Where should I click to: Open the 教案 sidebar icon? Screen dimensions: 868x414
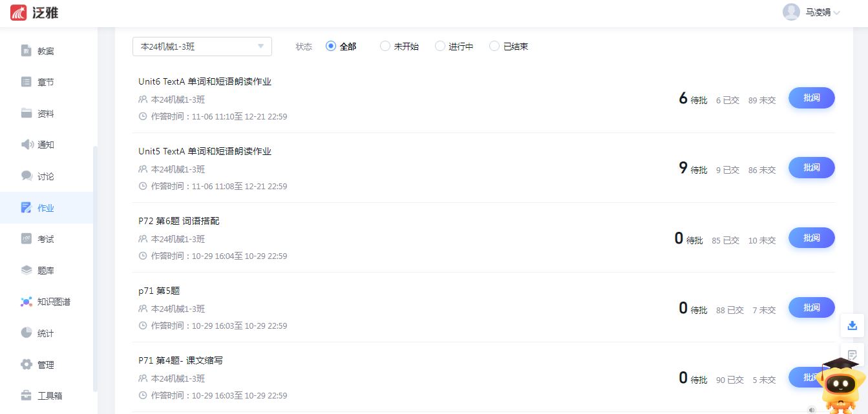pos(26,51)
